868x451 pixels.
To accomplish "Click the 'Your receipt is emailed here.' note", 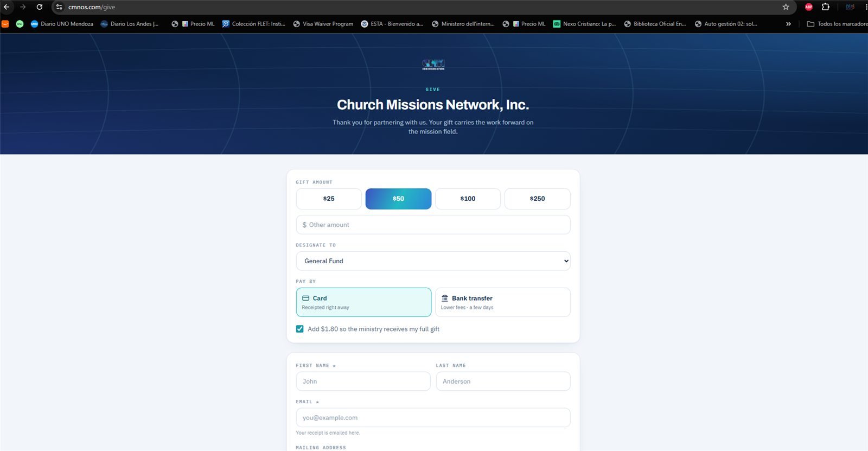I will click(328, 433).
